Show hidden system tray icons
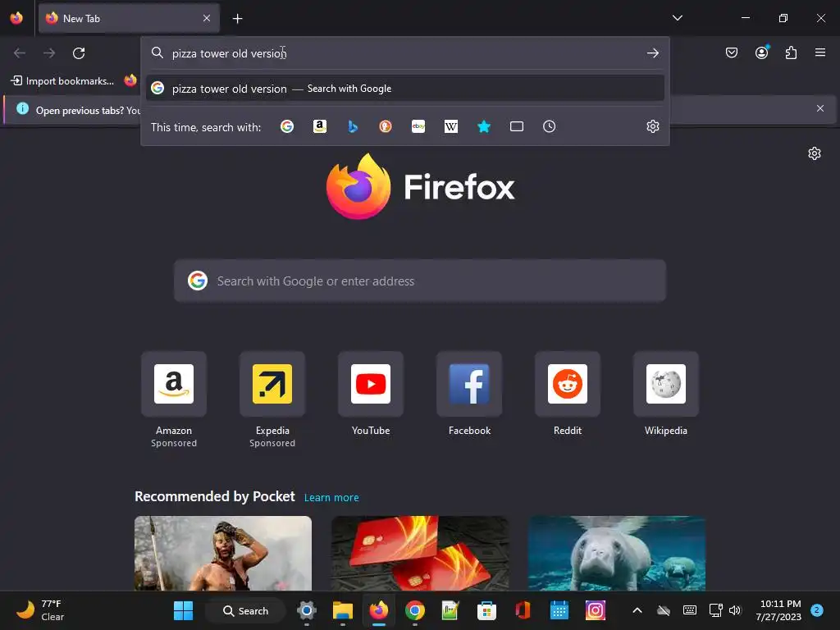The height and width of the screenshot is (630, 840). click(x=637, y=610)
